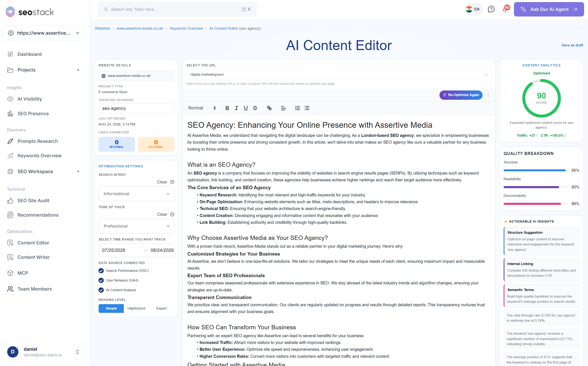Click the targeted keyword field 'seo agency'
The height and width of the screenshot is (366, 588).
pyautogui.click(x=136, y=108)
